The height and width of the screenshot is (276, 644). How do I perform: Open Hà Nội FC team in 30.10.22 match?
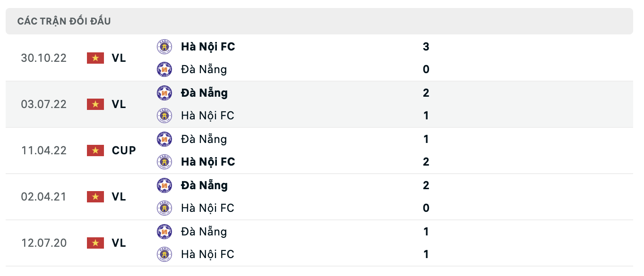click(x=208, y=47)
